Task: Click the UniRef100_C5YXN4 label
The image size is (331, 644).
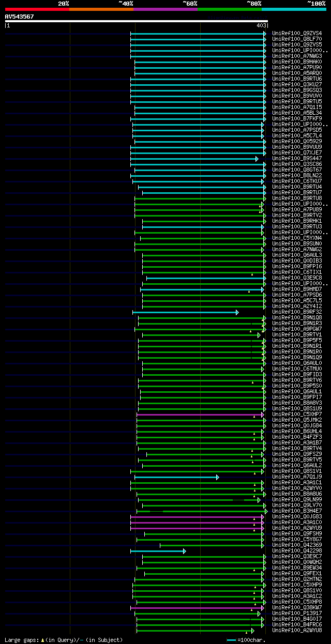Action: coord(297,238)
